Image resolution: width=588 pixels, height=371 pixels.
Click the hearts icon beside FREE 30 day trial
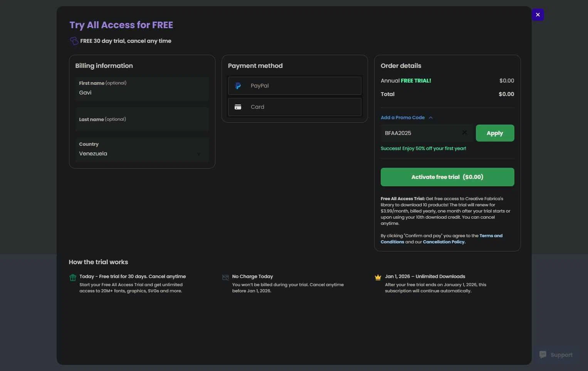74,41
